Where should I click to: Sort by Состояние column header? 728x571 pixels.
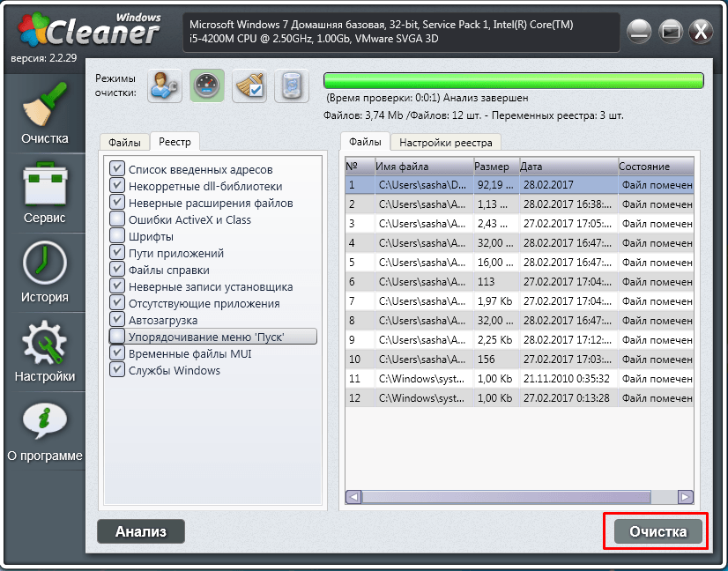pyautogui.click(x=656, y=167)
